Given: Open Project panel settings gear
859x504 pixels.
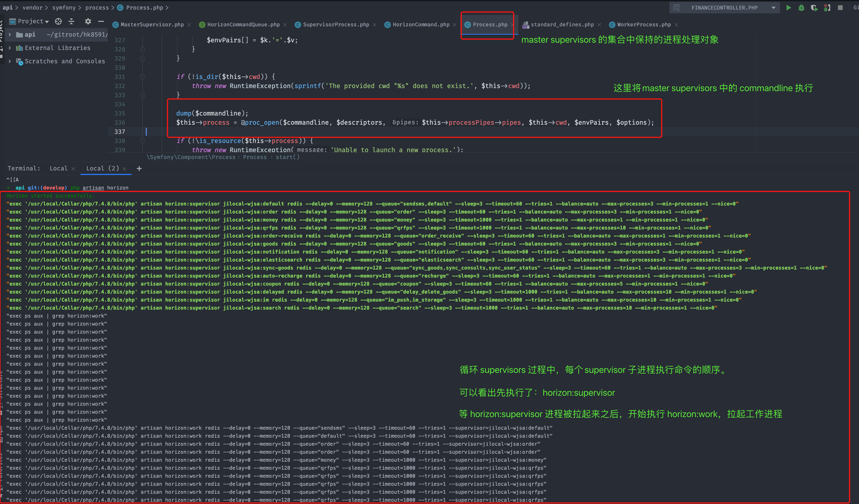Looking at the screenshot, I should (x=88, y=21).
